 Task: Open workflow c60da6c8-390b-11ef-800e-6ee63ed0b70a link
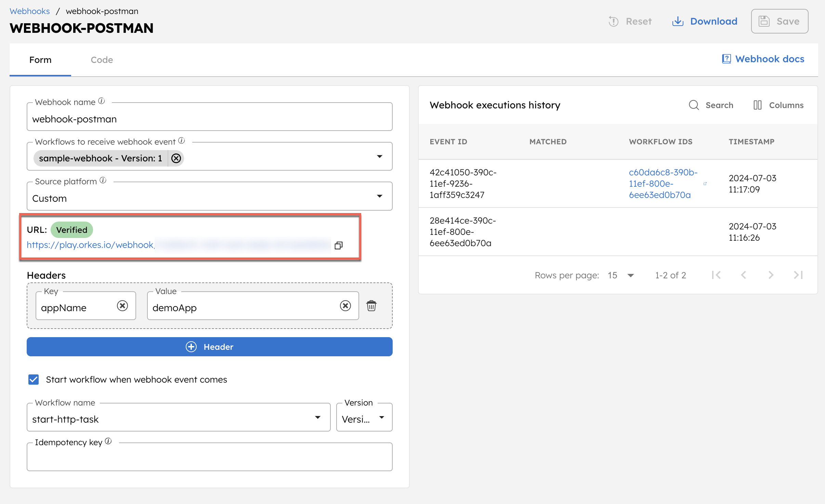coord(663,184)
